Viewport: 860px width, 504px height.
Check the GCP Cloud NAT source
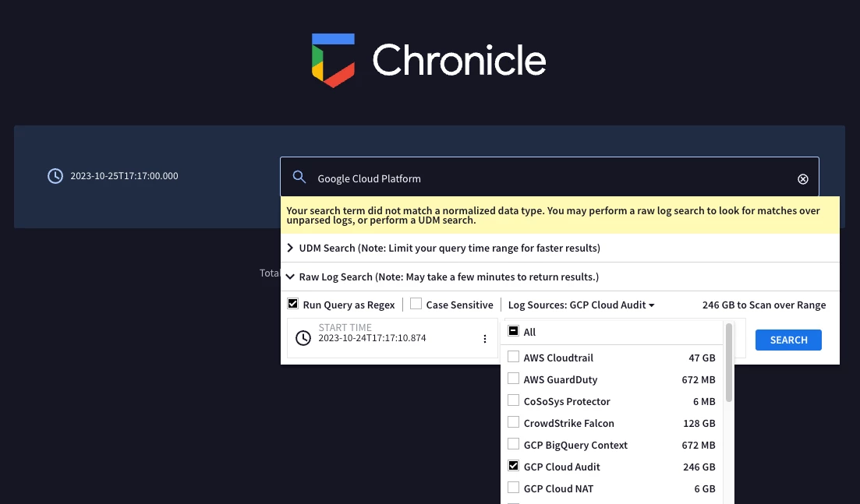[513, 488]
